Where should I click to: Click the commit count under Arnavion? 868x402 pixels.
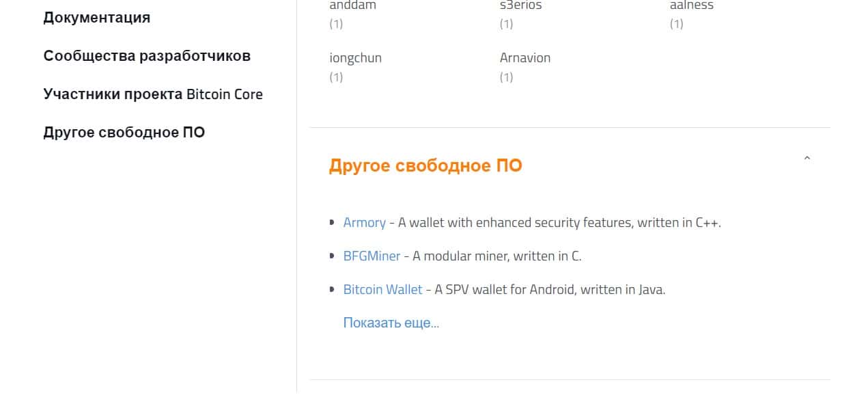506,77
